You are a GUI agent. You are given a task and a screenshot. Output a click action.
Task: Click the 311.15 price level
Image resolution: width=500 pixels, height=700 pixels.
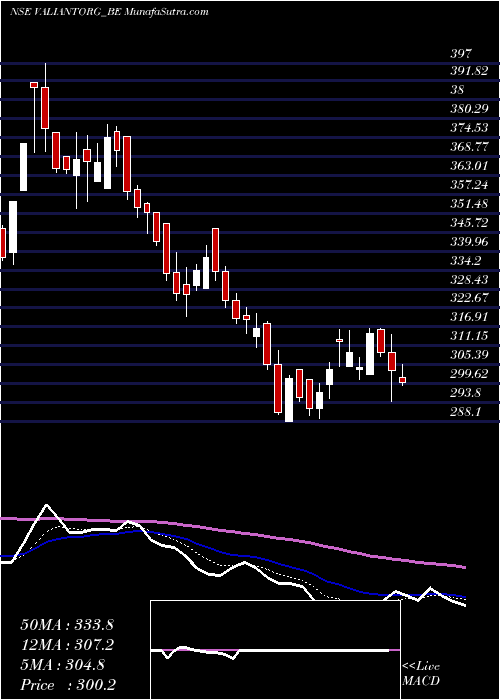pos(469,336)
